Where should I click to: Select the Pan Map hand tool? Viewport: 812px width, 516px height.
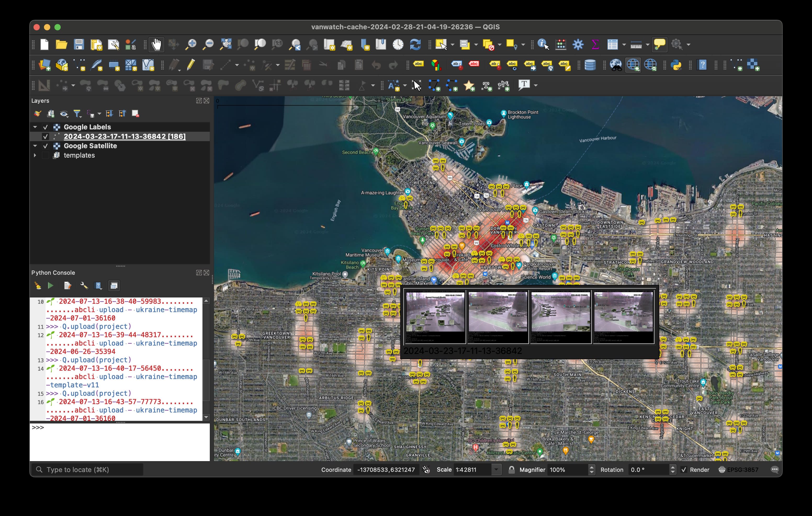click(x=156, y=44)
